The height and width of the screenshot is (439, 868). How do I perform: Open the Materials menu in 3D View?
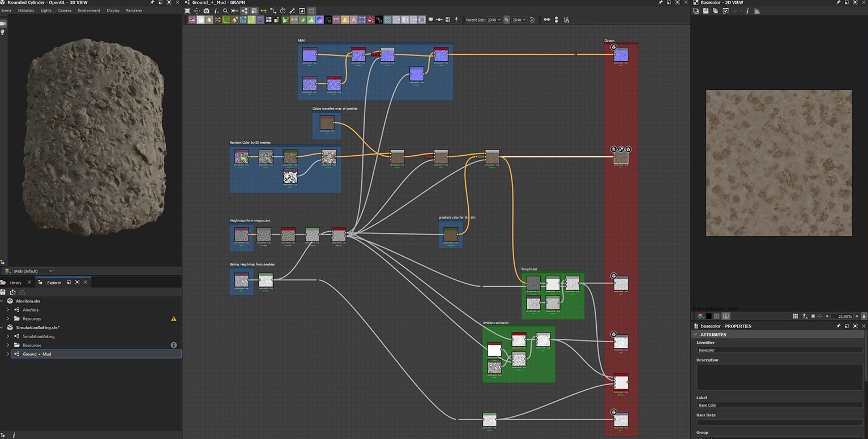click(x=25, y=11)
